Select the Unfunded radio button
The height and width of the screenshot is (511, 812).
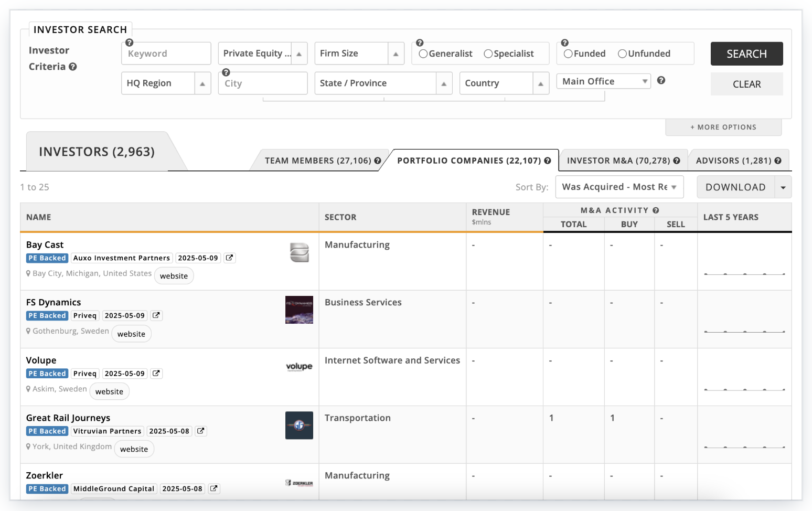click(622, 54)
